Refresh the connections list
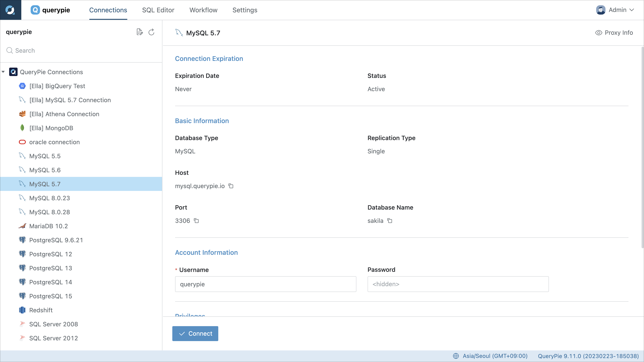 (151, 32)
